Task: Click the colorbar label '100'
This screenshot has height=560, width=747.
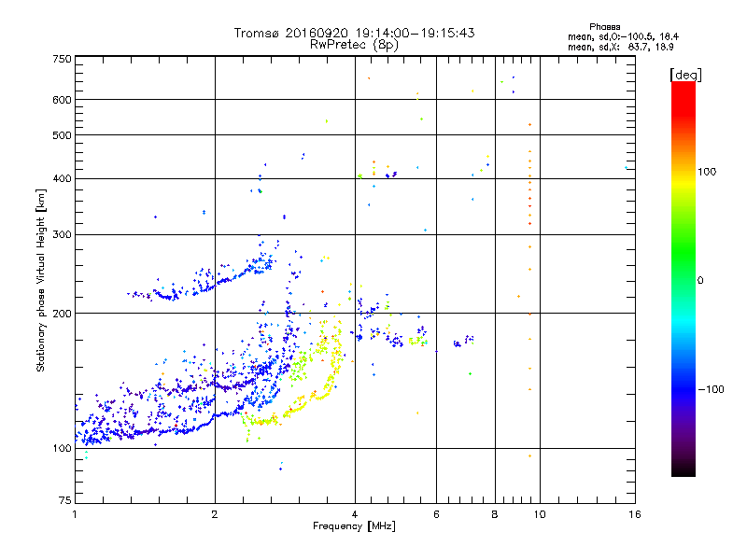Action: tap(707, 172)
